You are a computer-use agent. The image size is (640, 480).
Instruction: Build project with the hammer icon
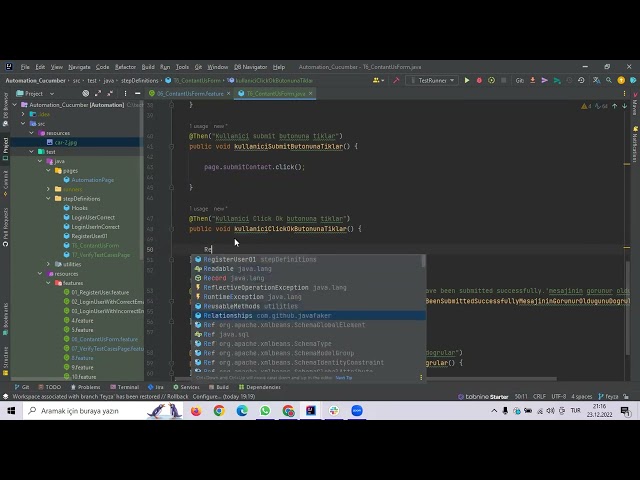tap(396, 80)
